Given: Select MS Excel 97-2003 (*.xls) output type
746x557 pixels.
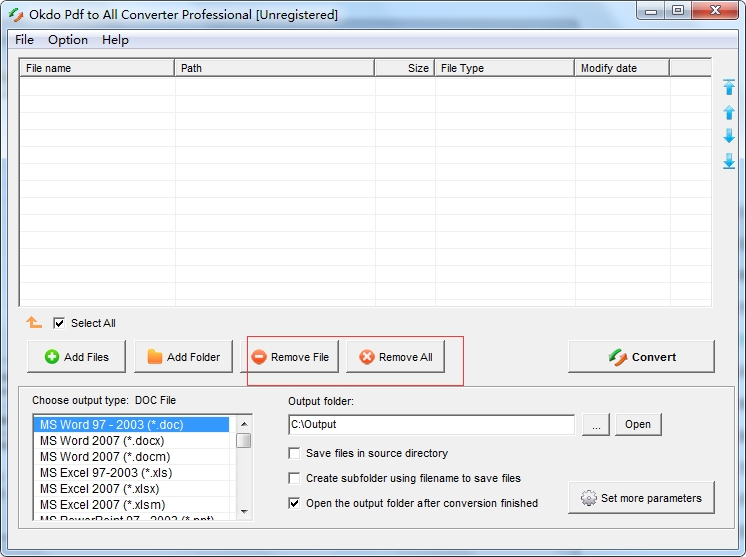Looking at the screenshot, I should 131,473.
